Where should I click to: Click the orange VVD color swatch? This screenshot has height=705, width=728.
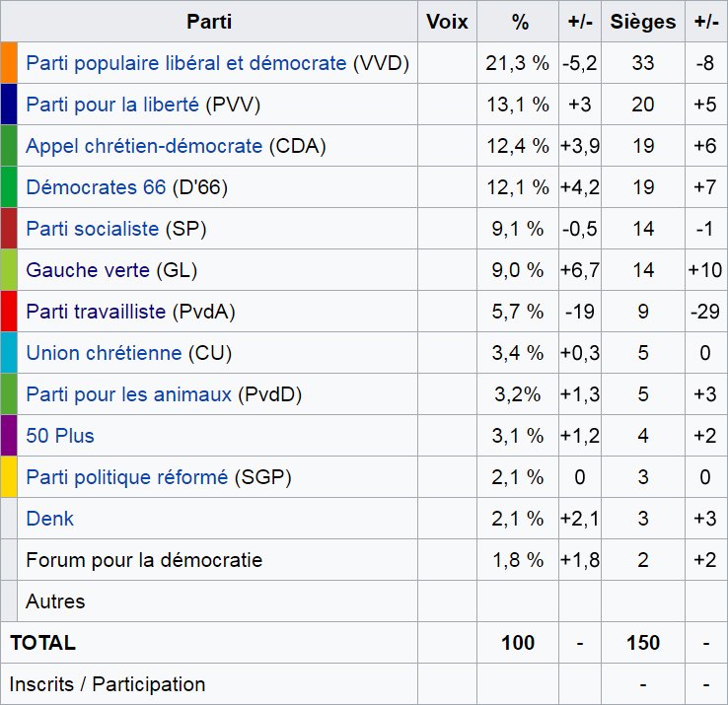(x=9, y=63)
